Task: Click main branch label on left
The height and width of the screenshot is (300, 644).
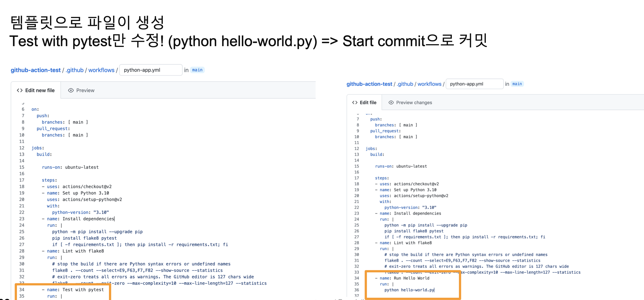Action: click(197, 70)
